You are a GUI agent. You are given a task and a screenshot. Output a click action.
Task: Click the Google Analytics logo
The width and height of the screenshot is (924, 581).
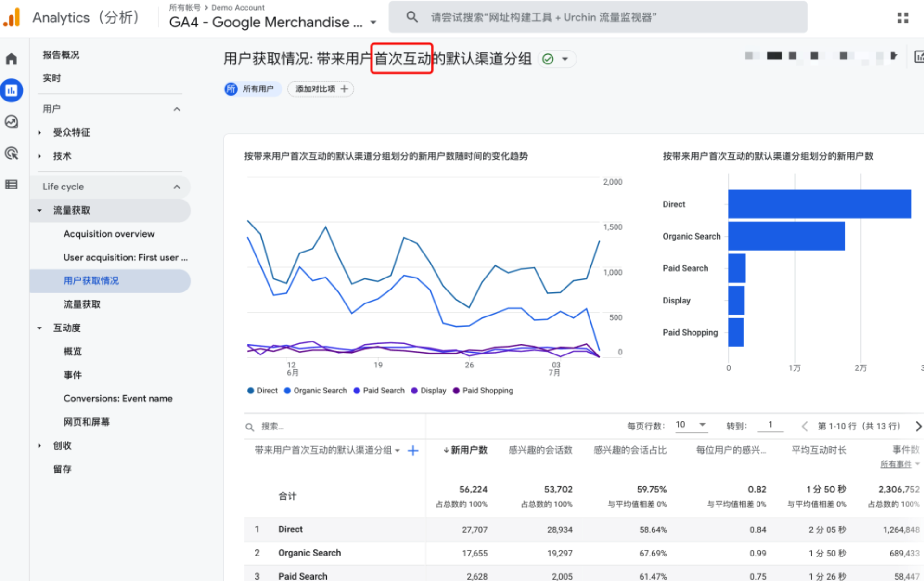point(12,17)
